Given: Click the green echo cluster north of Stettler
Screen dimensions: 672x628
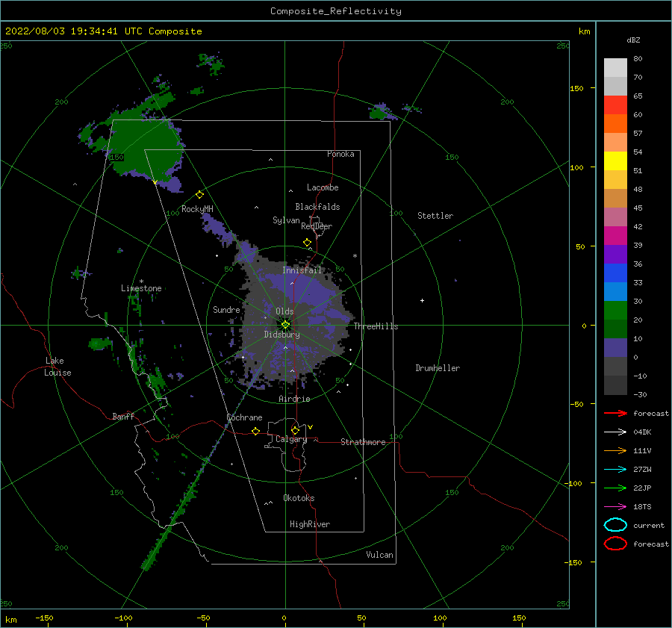Looking at the screenshot, I should 384,112.
